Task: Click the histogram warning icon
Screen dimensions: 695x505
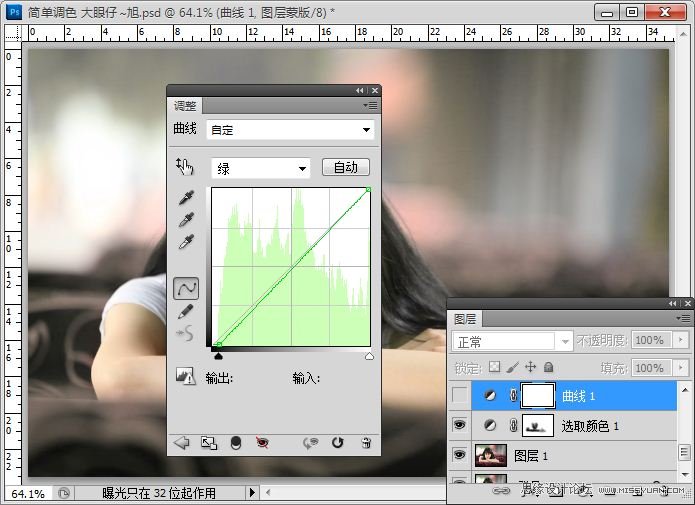Action: pyautogui.click(x=186, y=376)
